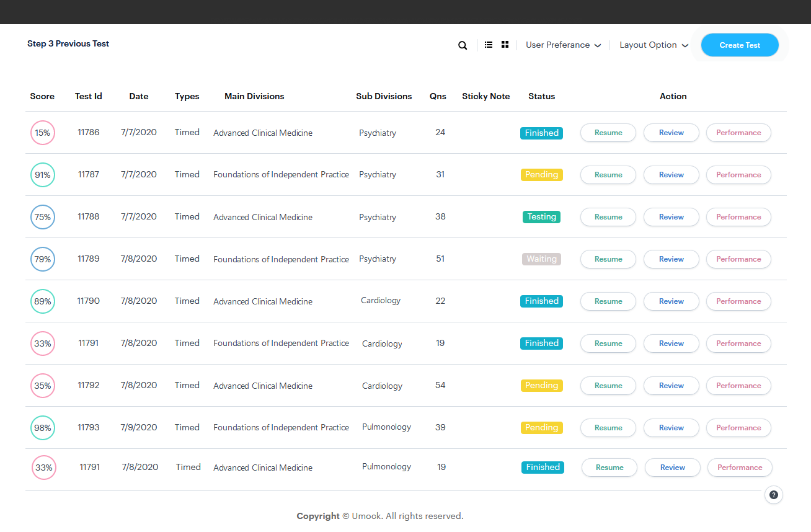Open Performance for test 11793
The height and width of the screenshot is (532, 811).
click(x=738, y=428)
